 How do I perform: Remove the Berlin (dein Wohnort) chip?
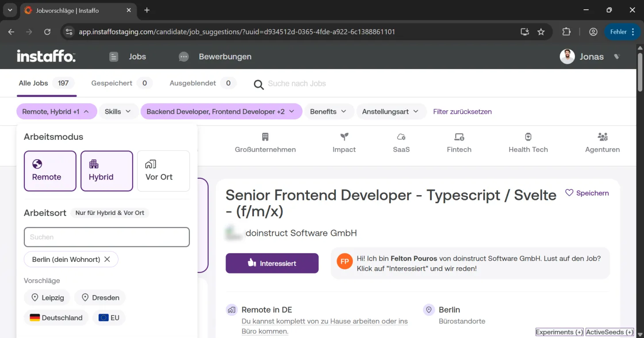click(107, 259)
